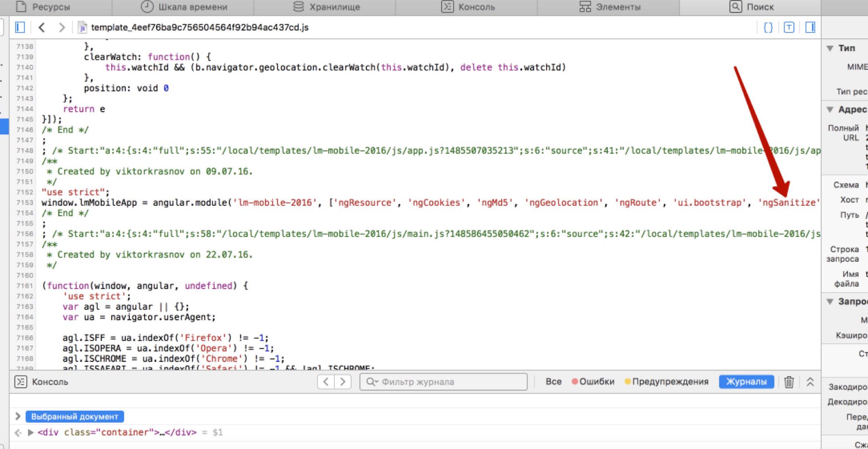Click the Выбранный документ badge
868x449 pixels.
coord(75,416)
